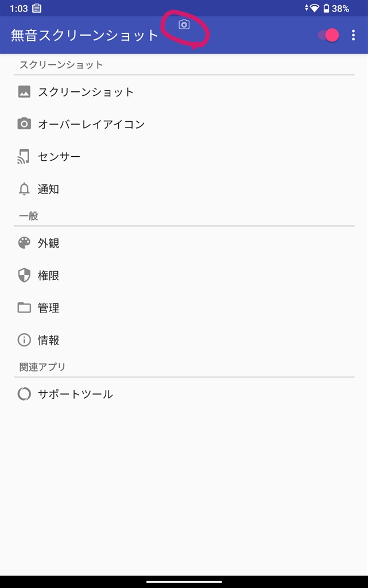Viewport: 368px width, 588px height.
Task: Click the circle icon beside サポートツール
Action: pyautogui.click(x=24, y=394)
